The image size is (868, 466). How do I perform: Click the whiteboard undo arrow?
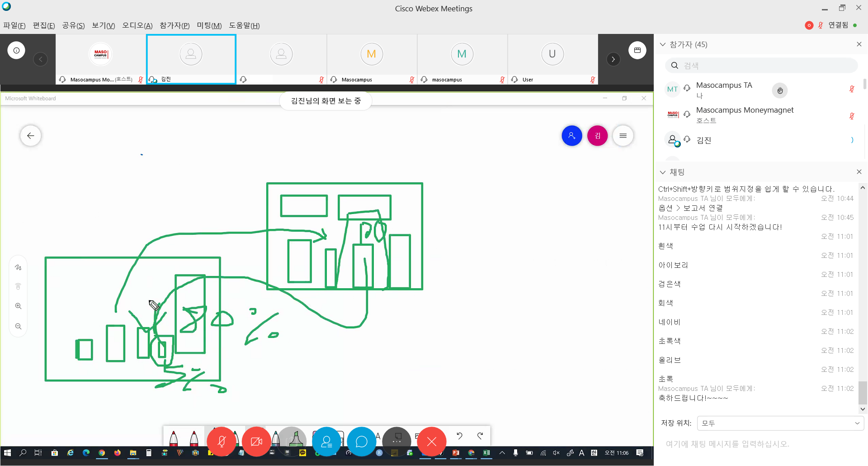pos(459,436)
